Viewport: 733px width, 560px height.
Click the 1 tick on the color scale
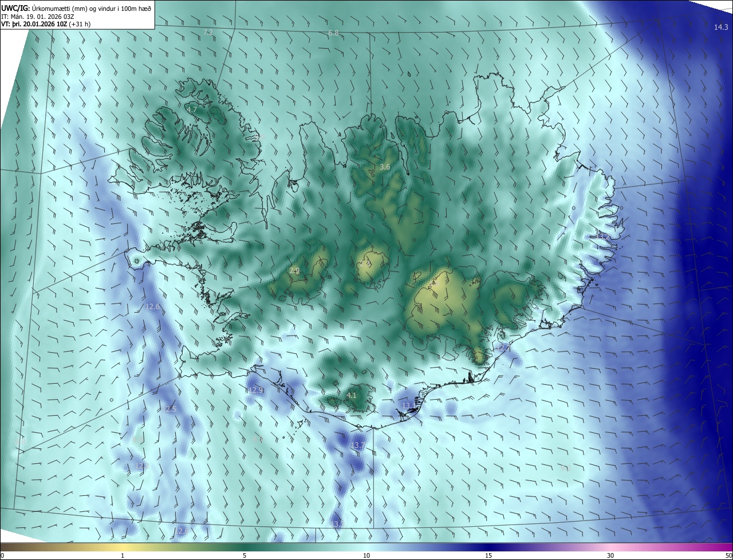tap(123, 556)
